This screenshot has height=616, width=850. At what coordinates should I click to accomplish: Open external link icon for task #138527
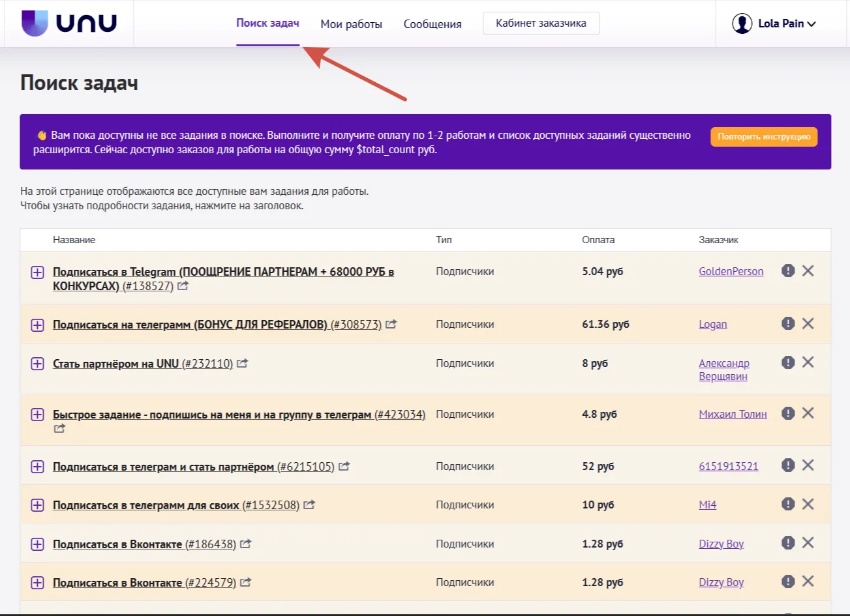[x=183, y=286]
